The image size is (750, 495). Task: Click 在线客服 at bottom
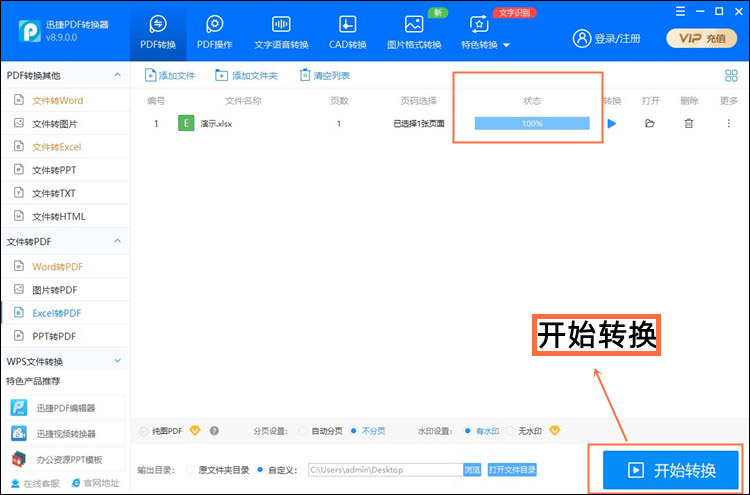click(x=35, y=484)
